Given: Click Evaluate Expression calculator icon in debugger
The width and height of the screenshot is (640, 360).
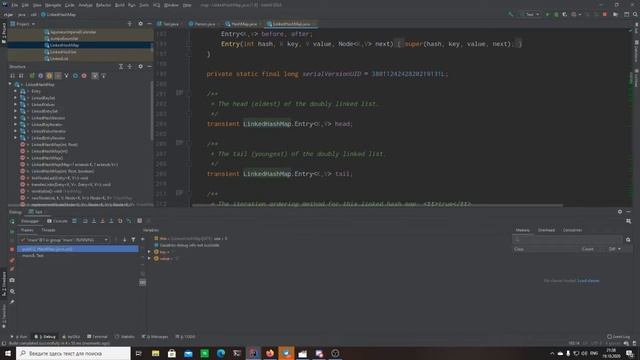Looking at the screenshot, I should tap(139, 221).
